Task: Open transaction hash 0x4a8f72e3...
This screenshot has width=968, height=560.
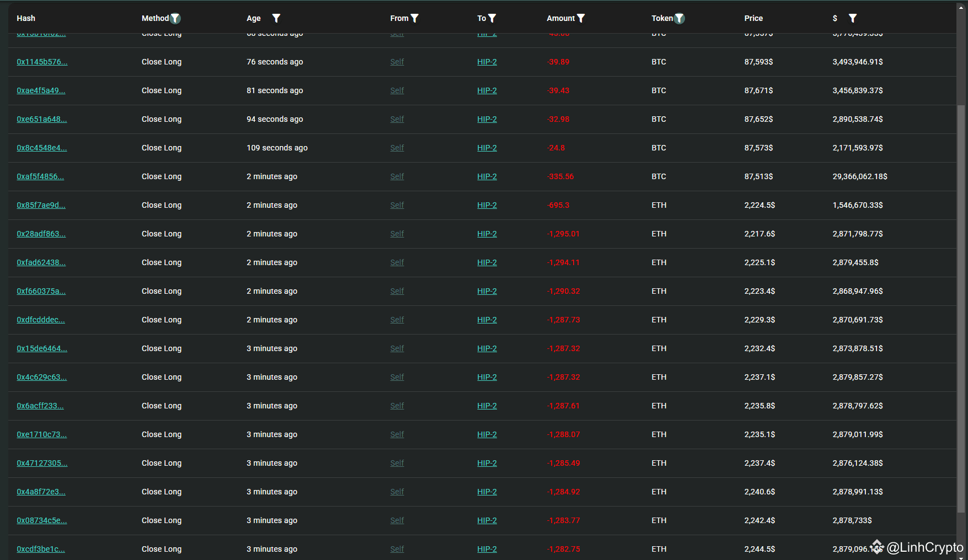Action: pos(41,492)
